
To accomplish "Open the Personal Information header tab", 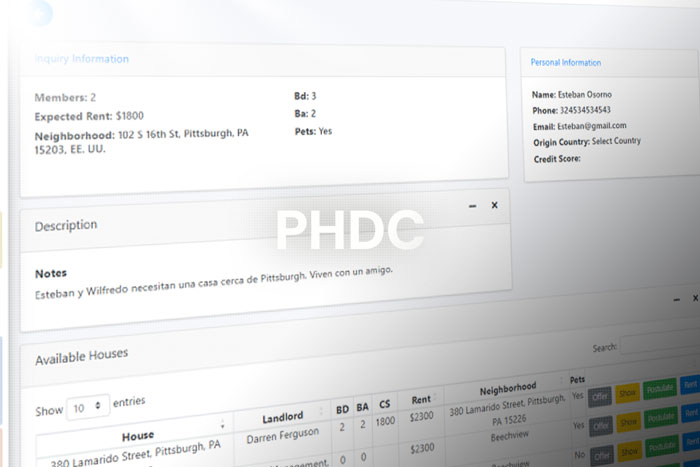I will [566, 62].
